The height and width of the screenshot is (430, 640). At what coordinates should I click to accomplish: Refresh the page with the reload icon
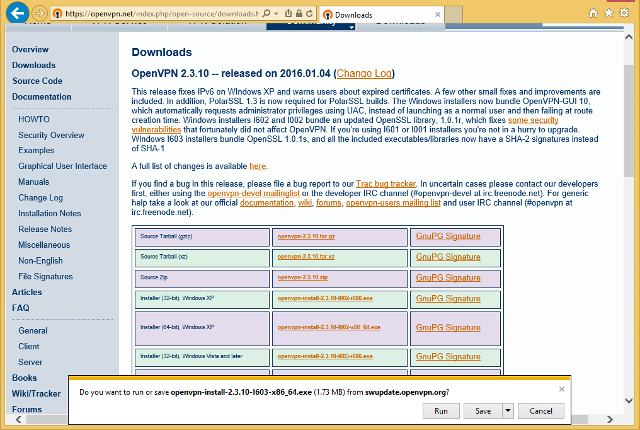point(309,13)
